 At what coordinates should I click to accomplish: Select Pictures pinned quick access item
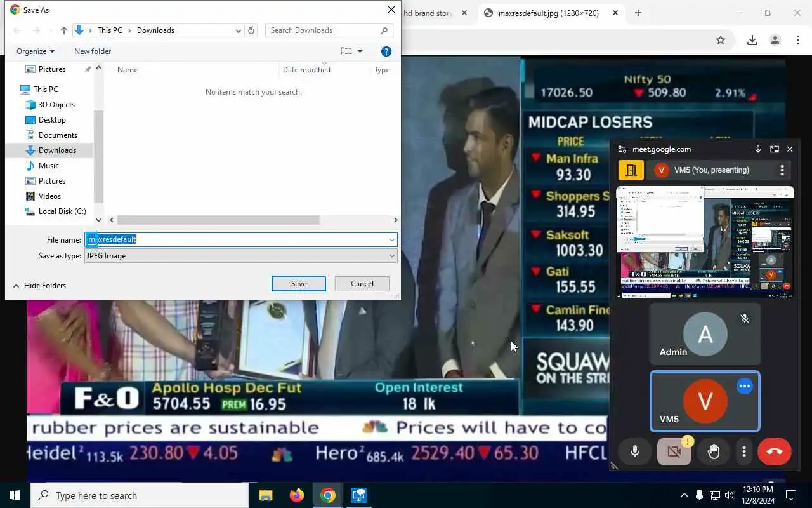(x=52, y=69)
